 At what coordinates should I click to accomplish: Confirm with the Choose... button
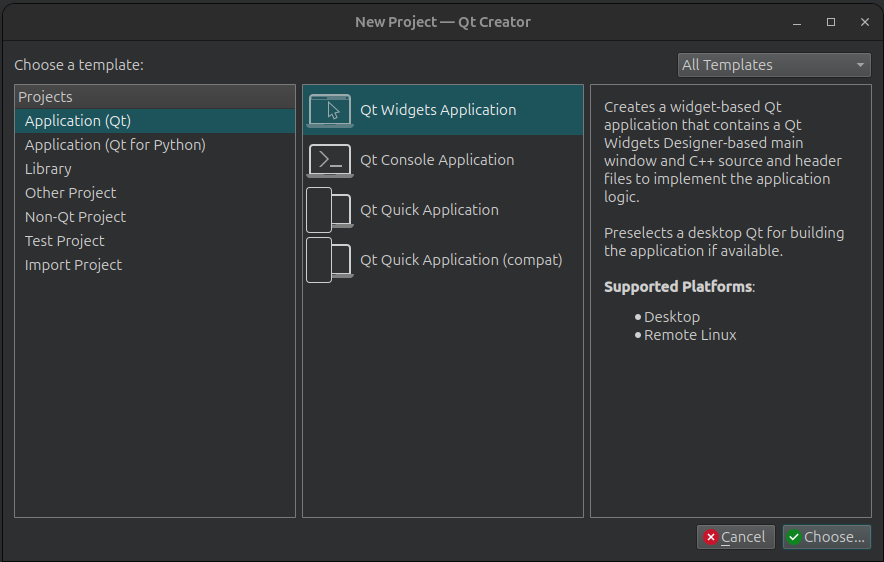click(826, 537)
